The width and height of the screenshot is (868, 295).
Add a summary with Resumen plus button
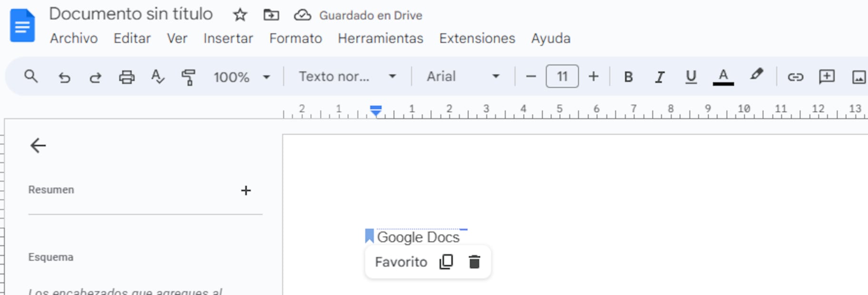coord(245,191)
